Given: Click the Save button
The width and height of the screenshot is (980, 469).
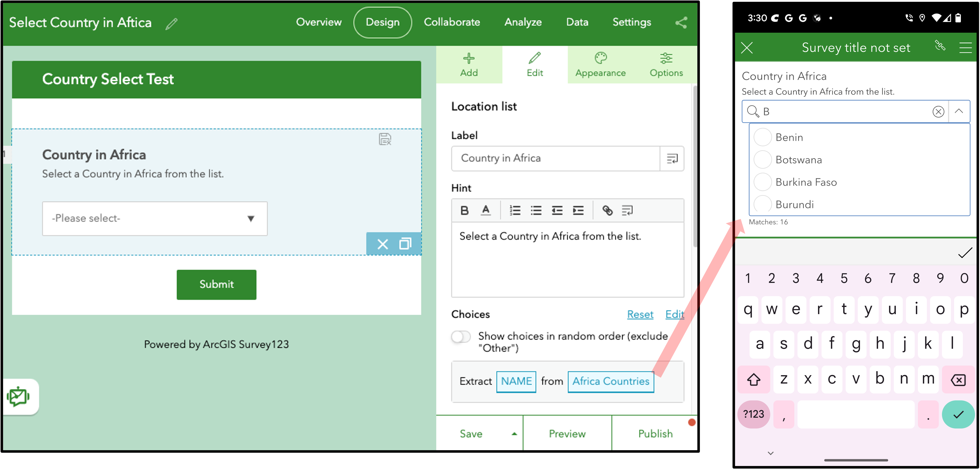Looking at the screenshot, I should point(471,434).
